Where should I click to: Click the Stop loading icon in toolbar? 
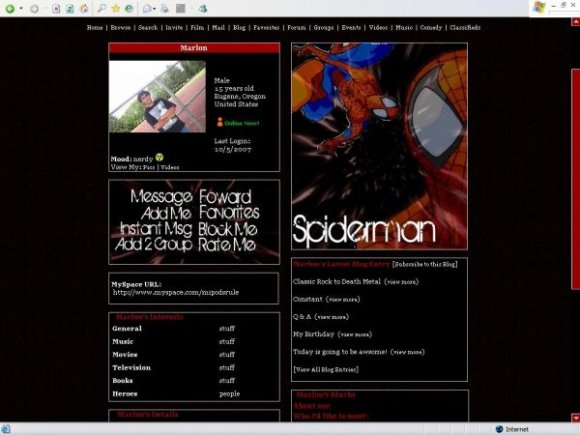[56, 9]
